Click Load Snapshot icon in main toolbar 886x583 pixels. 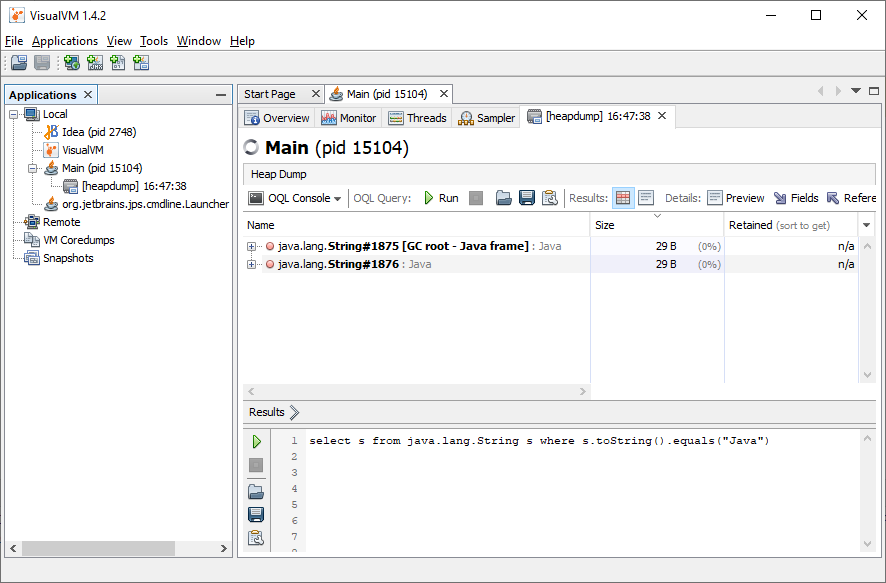19,63
